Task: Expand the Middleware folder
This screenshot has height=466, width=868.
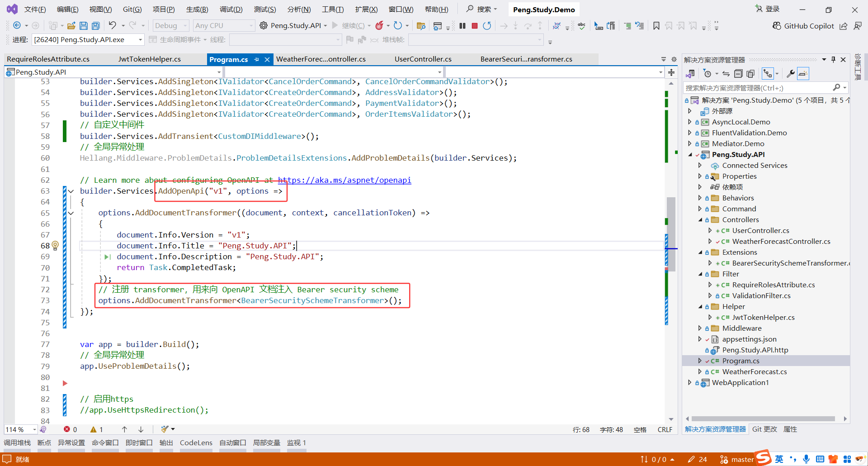Action: pos(700,328)
